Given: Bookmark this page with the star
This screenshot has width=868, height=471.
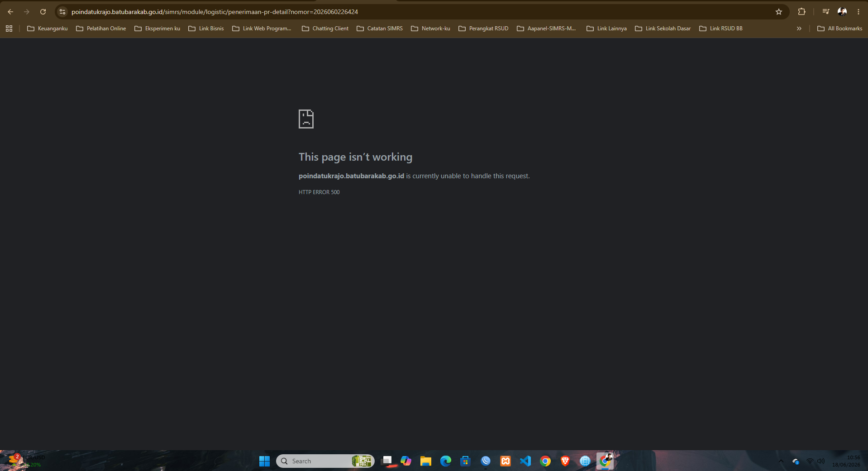Looking at the screenshot, I should 778,12.
